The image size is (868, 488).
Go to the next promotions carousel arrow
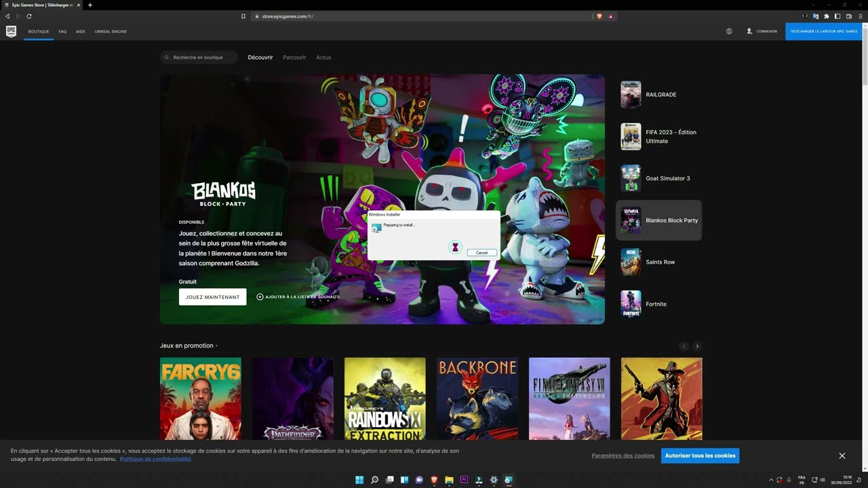point(696,346)
